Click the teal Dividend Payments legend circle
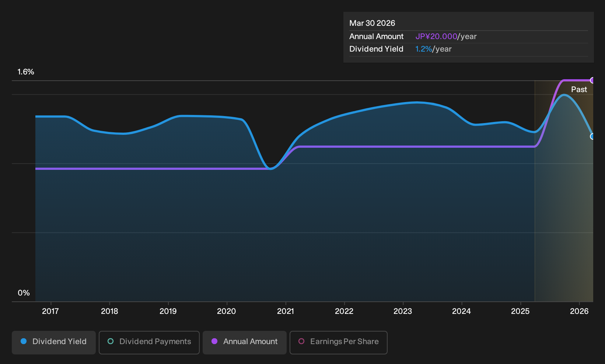This screenshot has width=605, height=364. (x=111, y=341)
